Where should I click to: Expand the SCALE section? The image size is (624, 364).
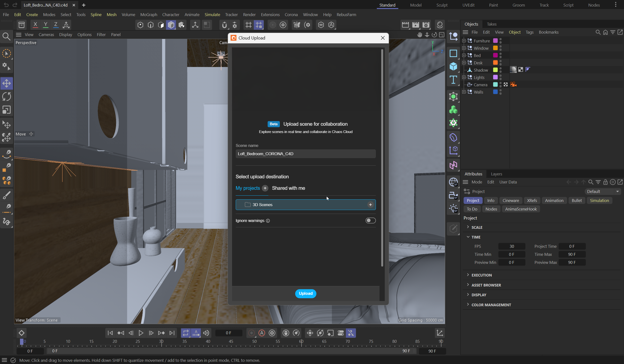point(468,227)
